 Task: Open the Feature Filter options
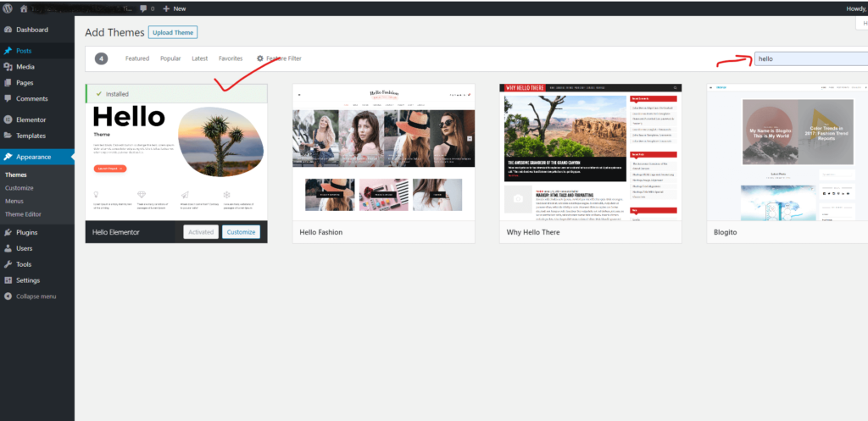tap(279, 58)
